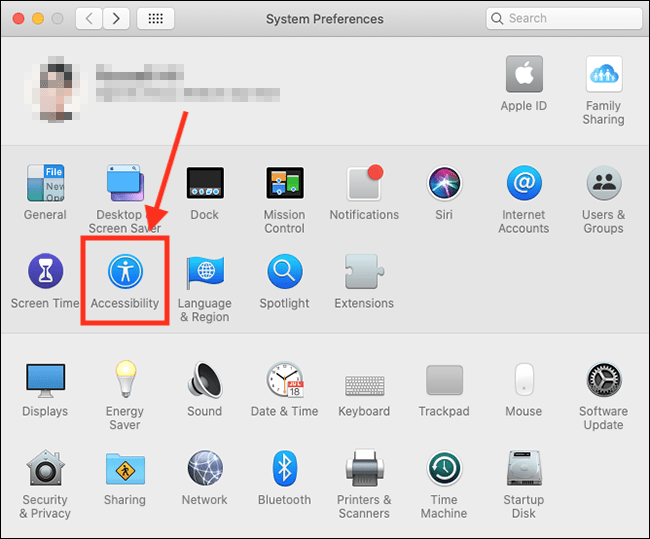Close the System Preferences window
The width and height of the screenshot is (650, 539).
19,19
